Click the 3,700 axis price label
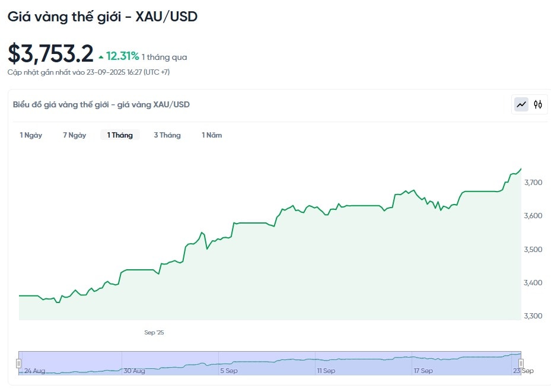 [533, 182]
